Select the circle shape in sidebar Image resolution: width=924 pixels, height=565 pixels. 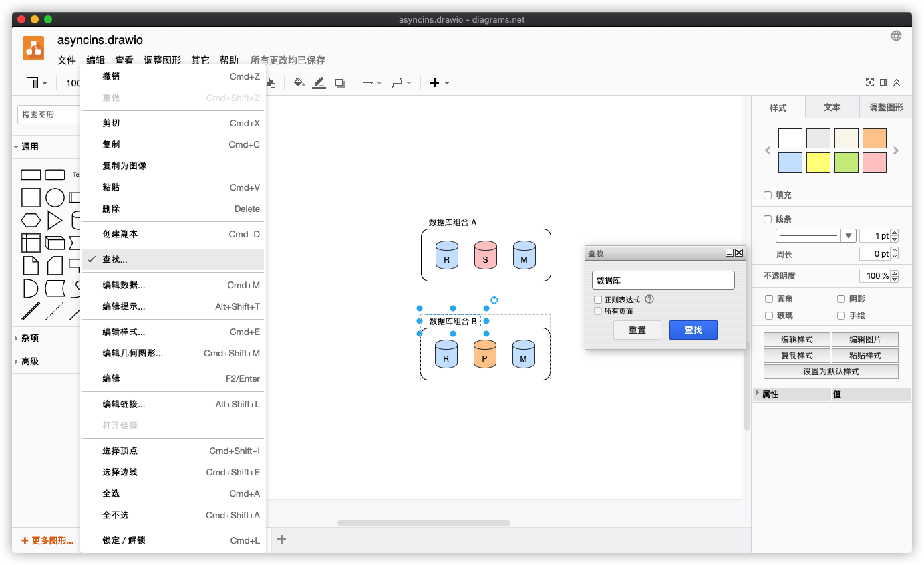pyautogui.click(x=55, y=197)
